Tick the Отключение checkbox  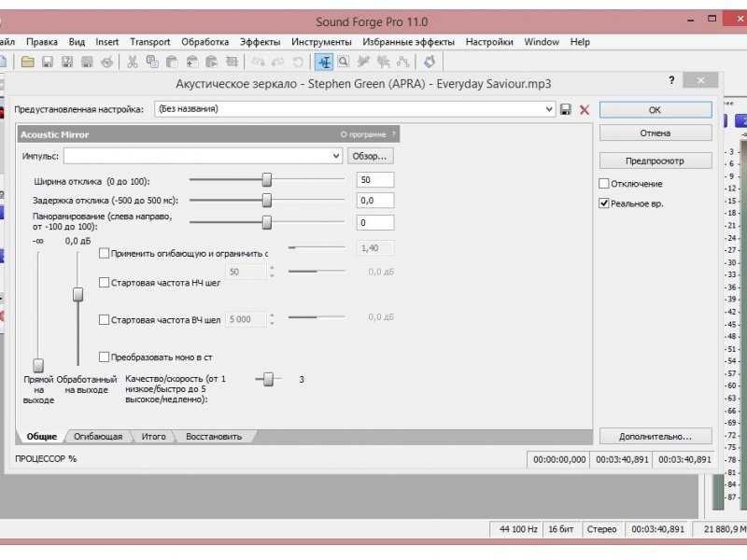pos(604,183)
